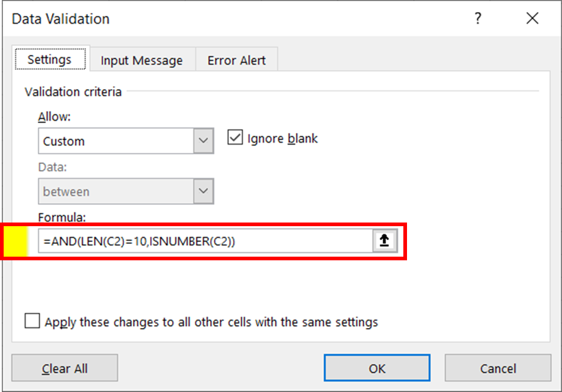Screen dimensions: 562x392
Task: Close the Data Validation dialog
Action: [x=532, y=19]
